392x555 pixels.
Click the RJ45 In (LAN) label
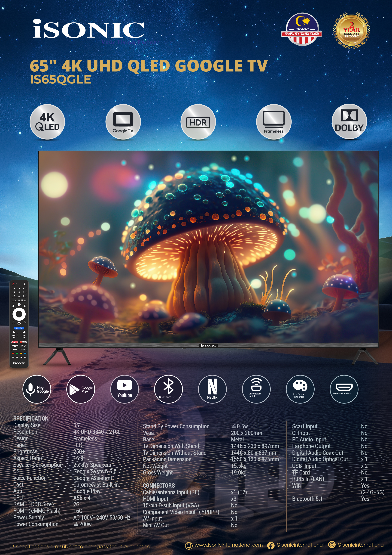(308, 479)
